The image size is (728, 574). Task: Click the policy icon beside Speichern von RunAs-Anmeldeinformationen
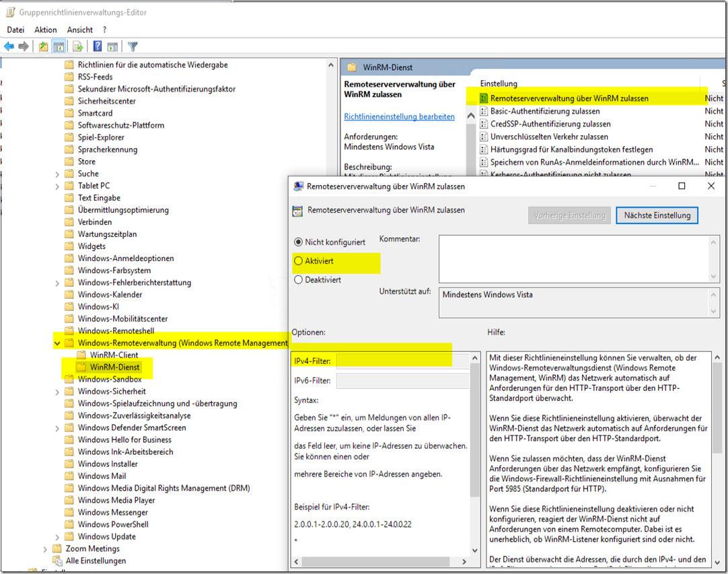[484, 162]
